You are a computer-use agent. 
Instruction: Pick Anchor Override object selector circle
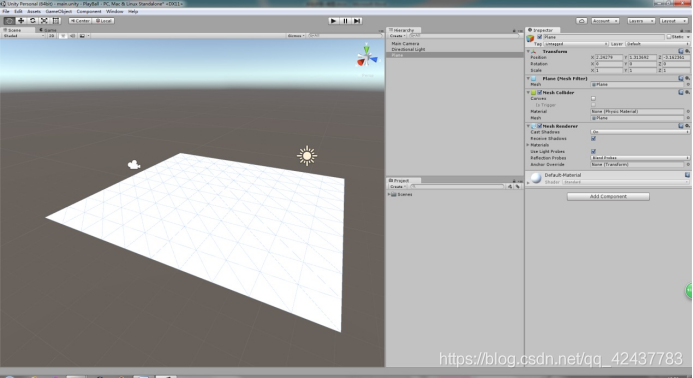pos(688,164)
